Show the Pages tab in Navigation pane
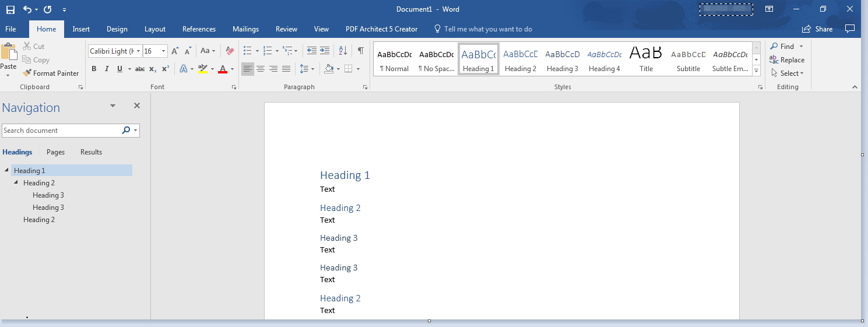 tap(55, 152)
